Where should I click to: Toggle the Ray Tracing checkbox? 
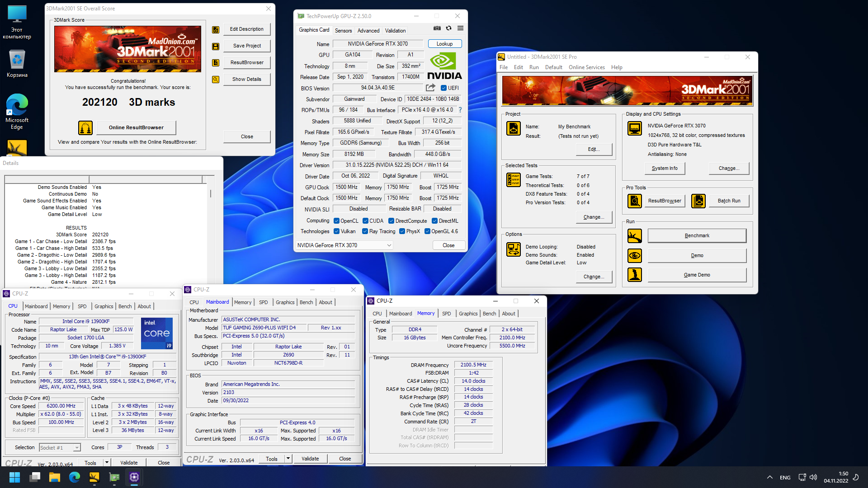click(x=365, y=231)
